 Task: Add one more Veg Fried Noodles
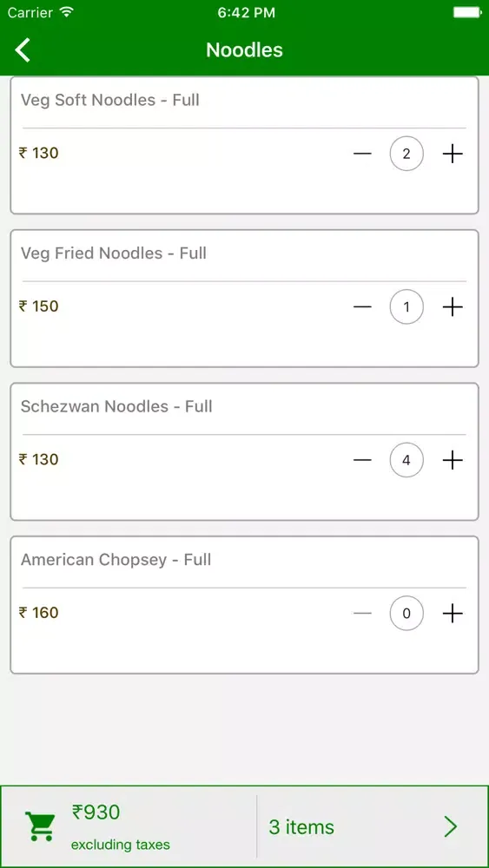click(x=453, y=306)
